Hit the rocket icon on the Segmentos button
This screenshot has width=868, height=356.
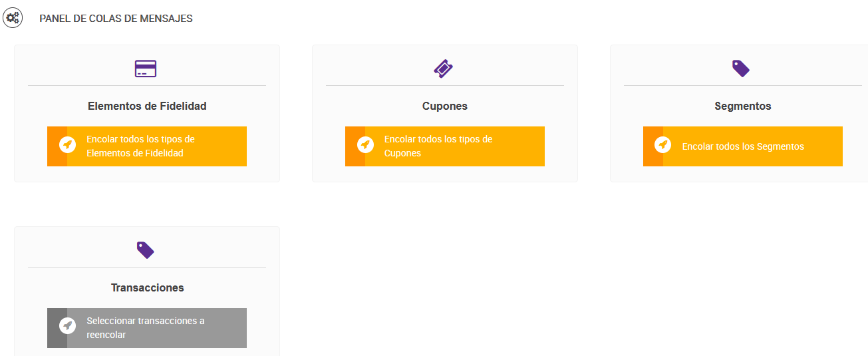(x=662, y=145)
